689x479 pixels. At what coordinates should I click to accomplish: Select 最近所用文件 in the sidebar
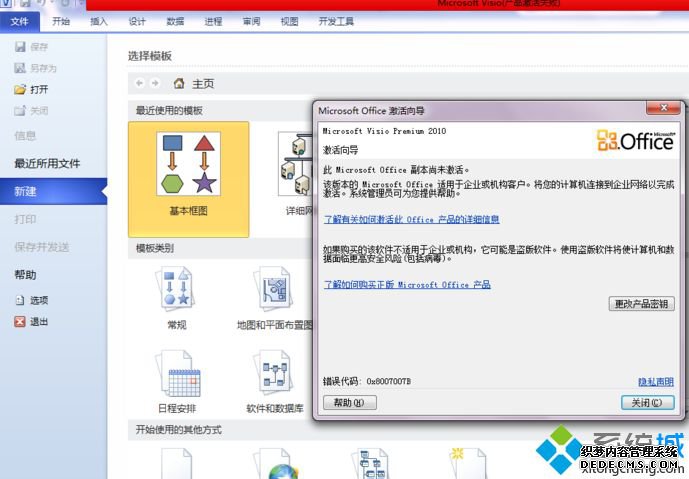pyautogui.click(x=47, y=163)
